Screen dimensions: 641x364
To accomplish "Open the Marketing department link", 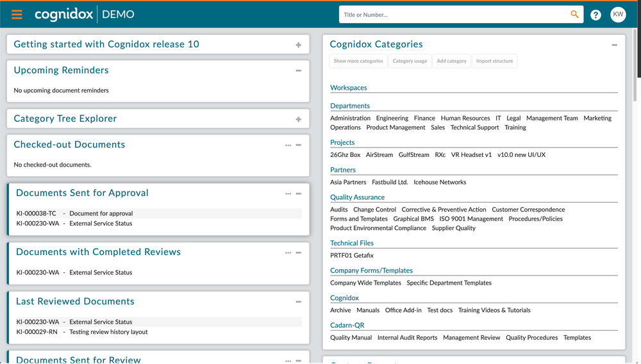I will pyautogui.click(x=597, y=118).
